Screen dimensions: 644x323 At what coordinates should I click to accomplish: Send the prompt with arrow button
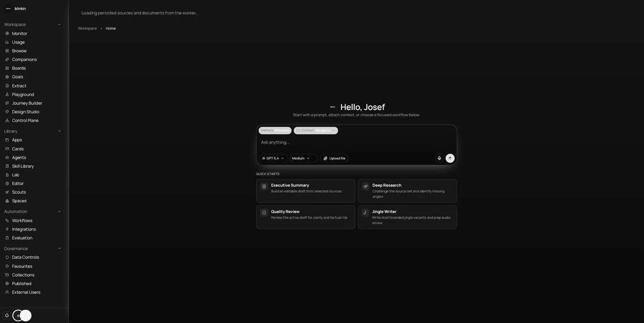(x=450, y=158)
